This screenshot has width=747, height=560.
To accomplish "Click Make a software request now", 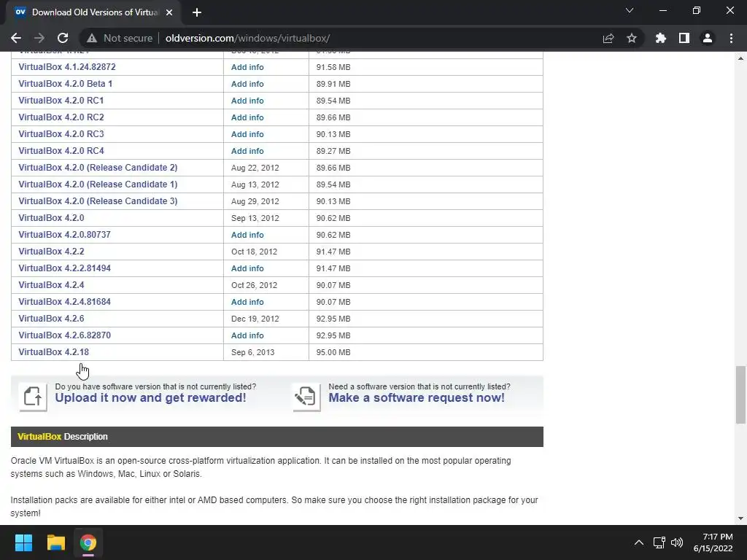I will [417, 397].
